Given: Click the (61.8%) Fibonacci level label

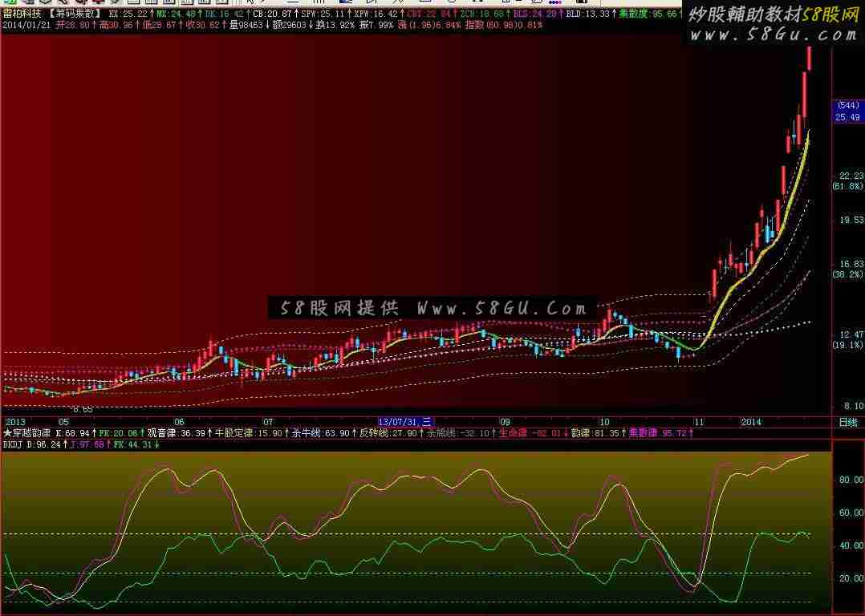Looking at the screenshot, I should click(848, 186).
